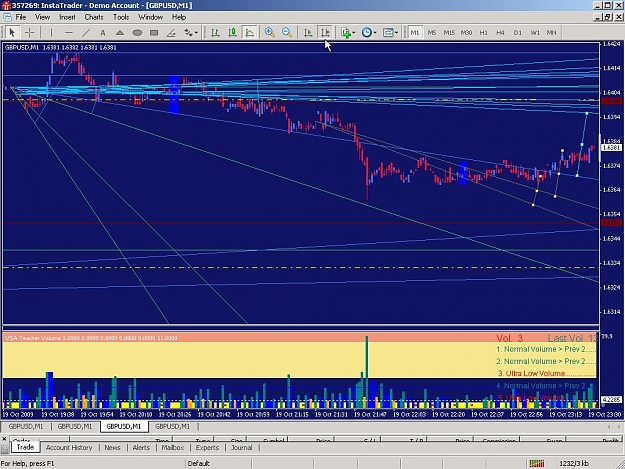Draw a horizontal line tool
Screen dimensions: 625x469
click(x=69, y=33)
